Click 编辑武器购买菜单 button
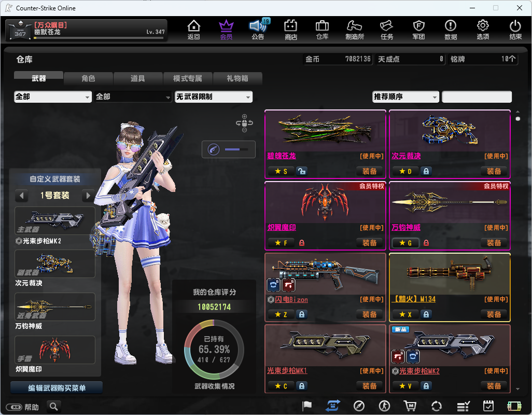The image size is (532, 415). (x=57, y=388)
